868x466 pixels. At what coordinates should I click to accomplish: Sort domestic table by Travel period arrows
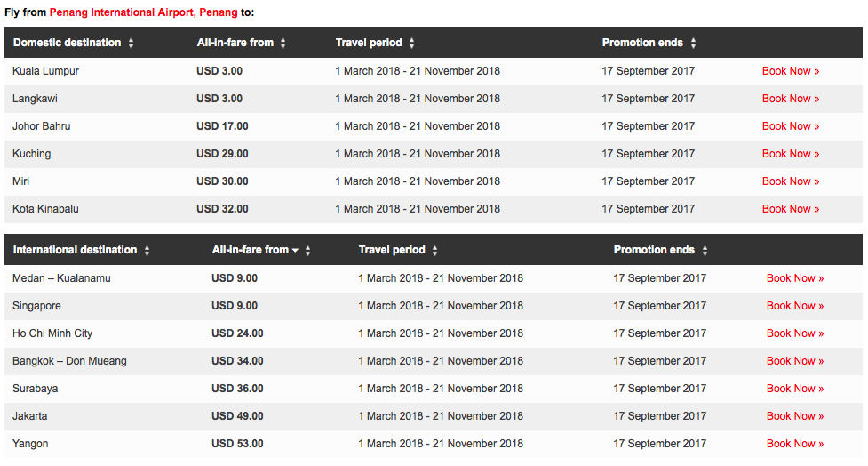[412, 43]
